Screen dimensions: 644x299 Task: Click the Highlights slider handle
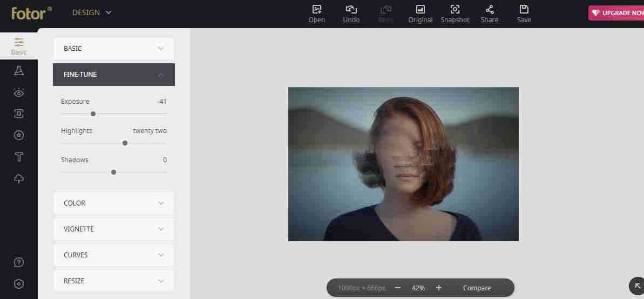coord(125,143)
